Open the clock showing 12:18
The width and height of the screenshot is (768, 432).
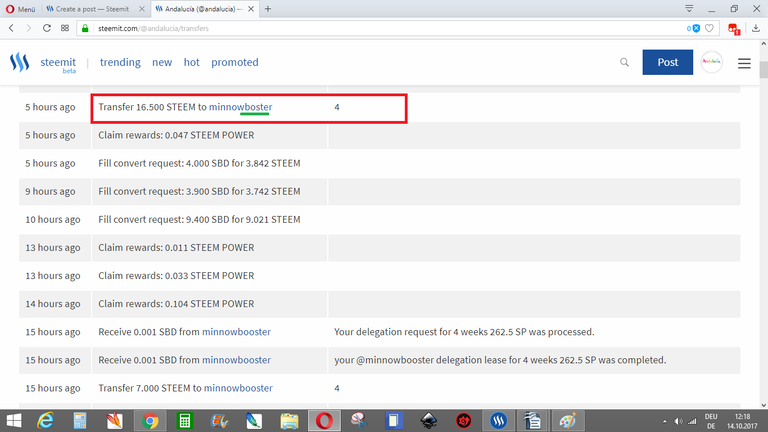click(x=743, y=421)
